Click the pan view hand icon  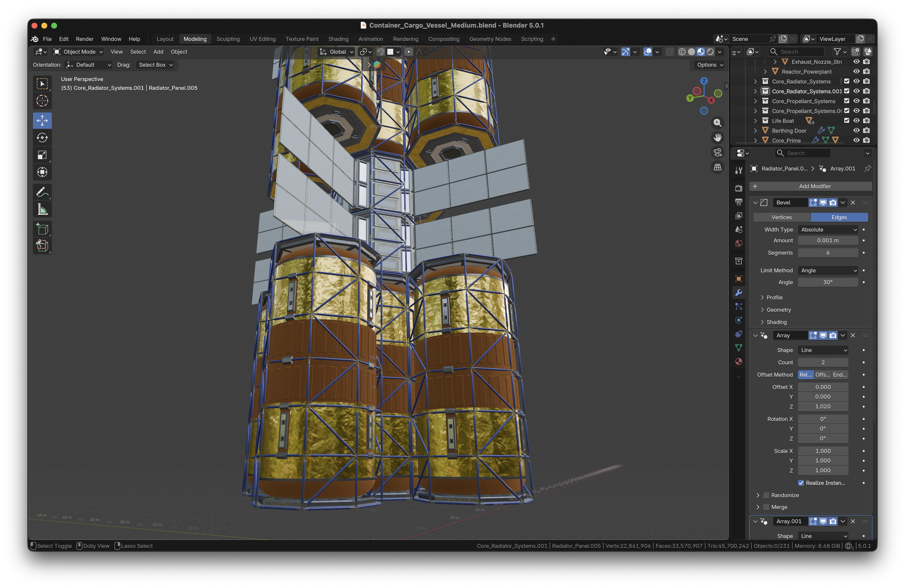tap(717, 138)
